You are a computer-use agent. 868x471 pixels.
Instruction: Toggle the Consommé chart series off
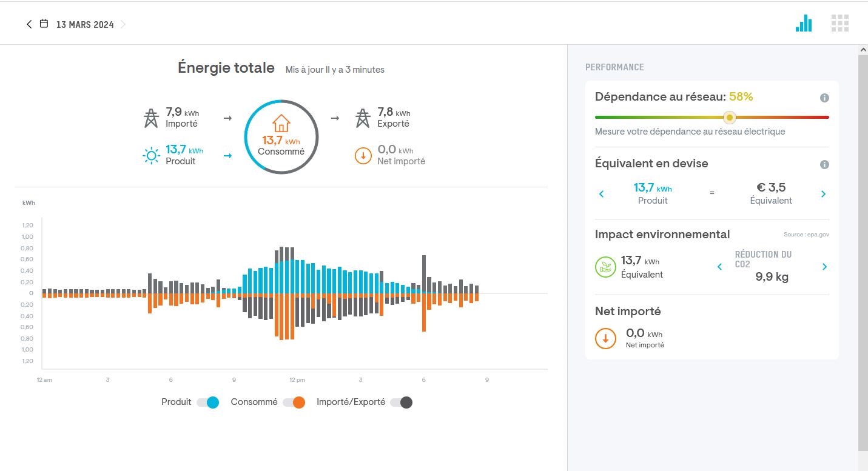[x=294, y=403]
